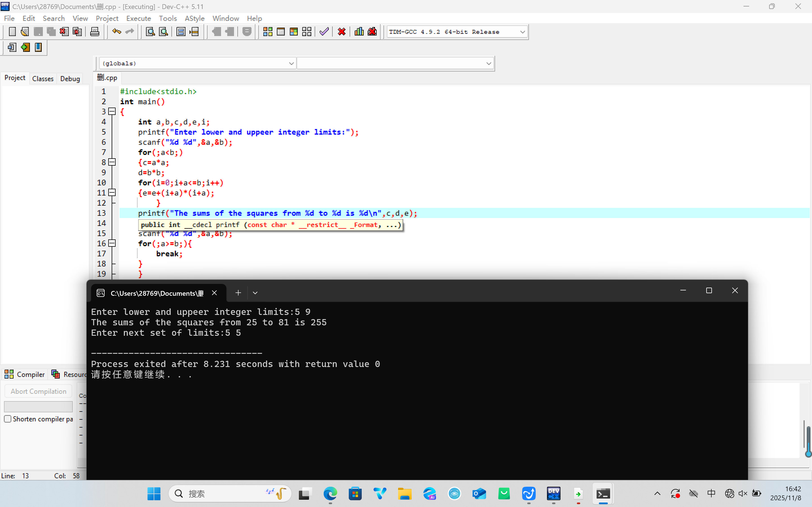Click the Compile icon with colored squares
812x507 pixels.
tap(267, 32)
